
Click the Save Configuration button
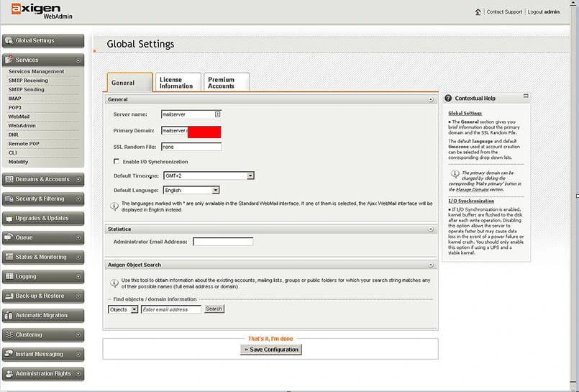270,350
